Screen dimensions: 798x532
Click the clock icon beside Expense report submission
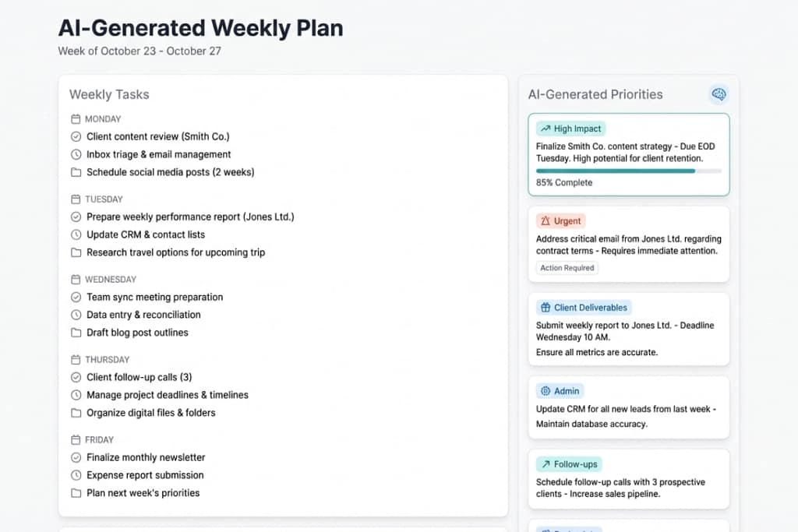[76, 475]
